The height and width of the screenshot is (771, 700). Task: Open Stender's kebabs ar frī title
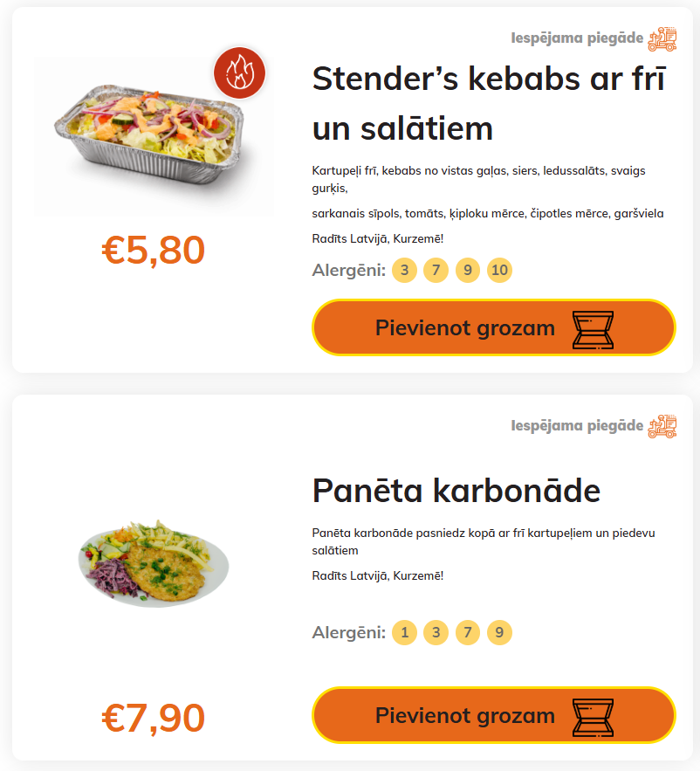[x=489, y=103]
